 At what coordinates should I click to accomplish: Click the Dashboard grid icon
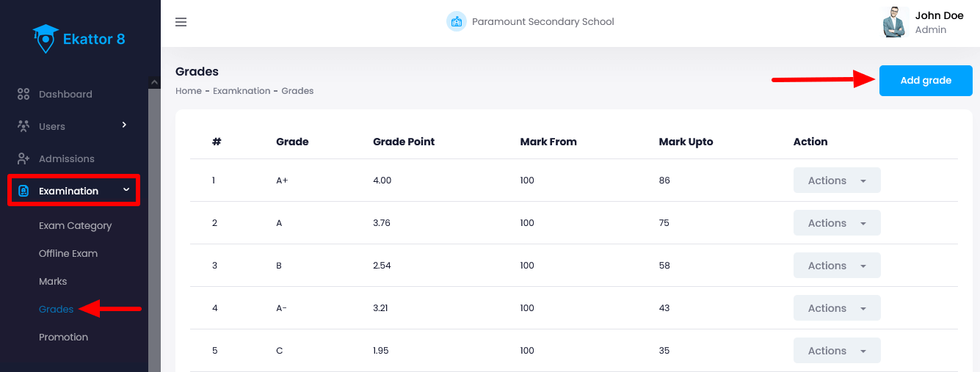[23, 94]
